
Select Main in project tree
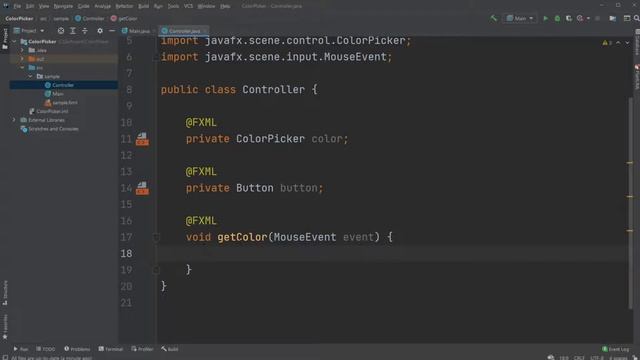(58, 94)
